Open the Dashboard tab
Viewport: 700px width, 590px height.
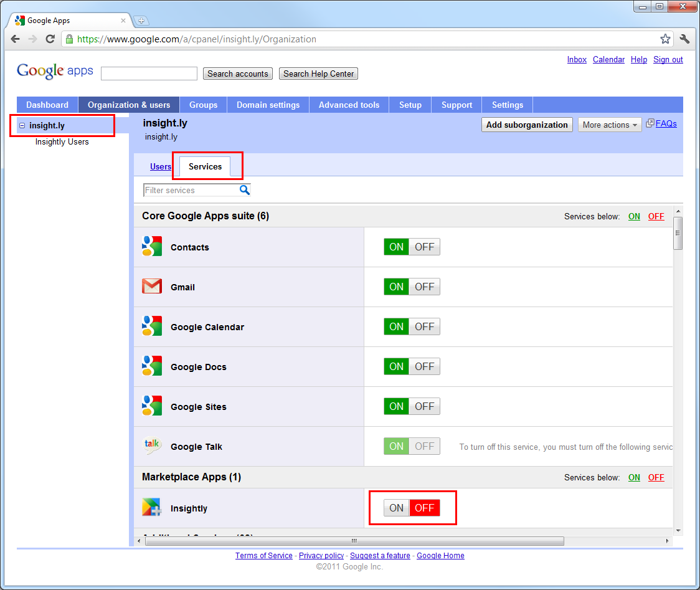point(47,105)
